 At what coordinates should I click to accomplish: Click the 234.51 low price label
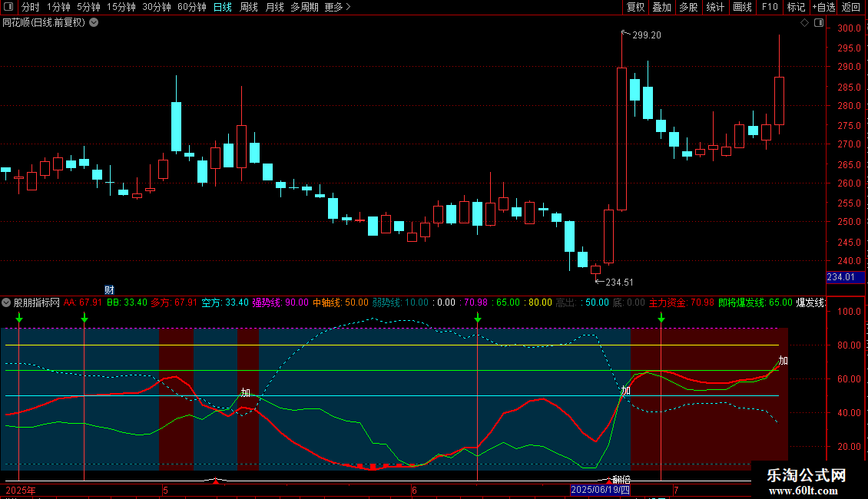pyautogui.click(x=619, y=283)
